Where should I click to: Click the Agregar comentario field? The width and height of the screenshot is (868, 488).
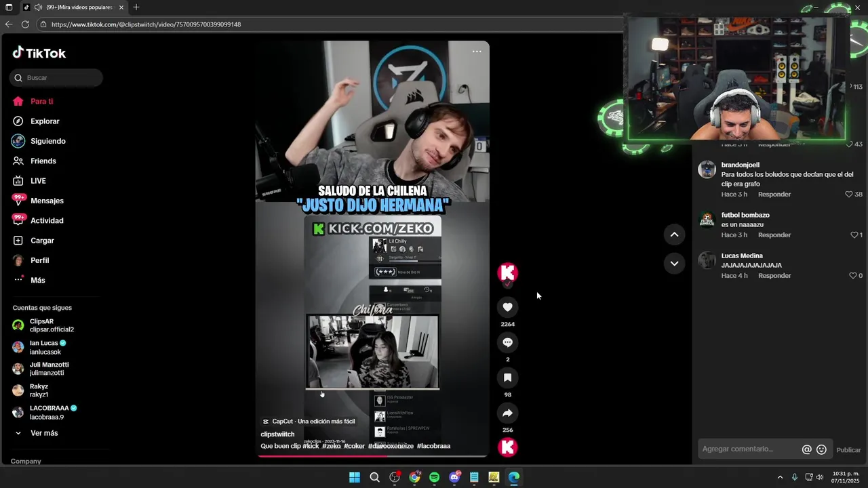point(749,449)
